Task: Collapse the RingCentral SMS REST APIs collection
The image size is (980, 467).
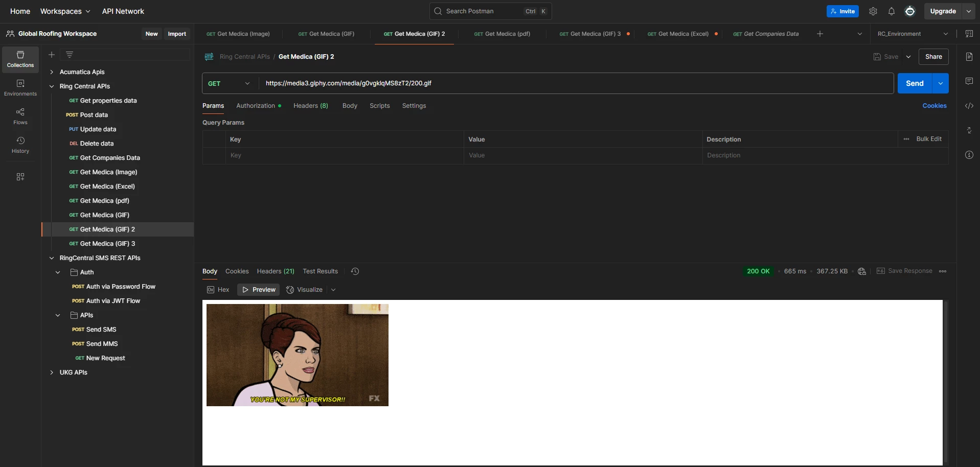Action: point(52,258)
